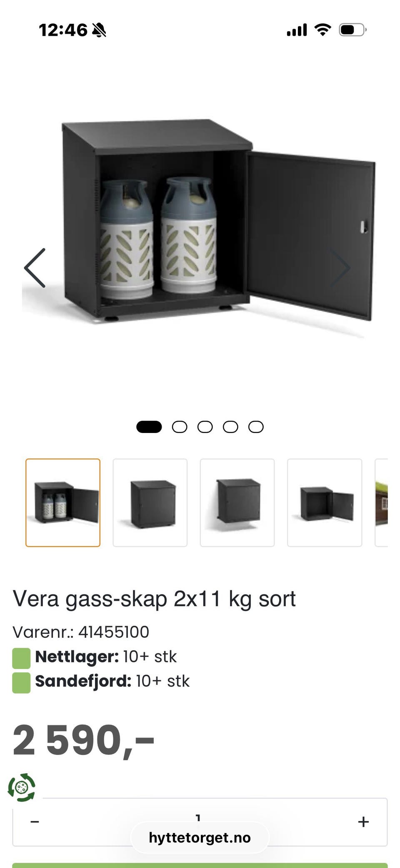Select the third carousel dot
Image resolution: width=400 pixels, height=868 pixels.
(205, 427)
